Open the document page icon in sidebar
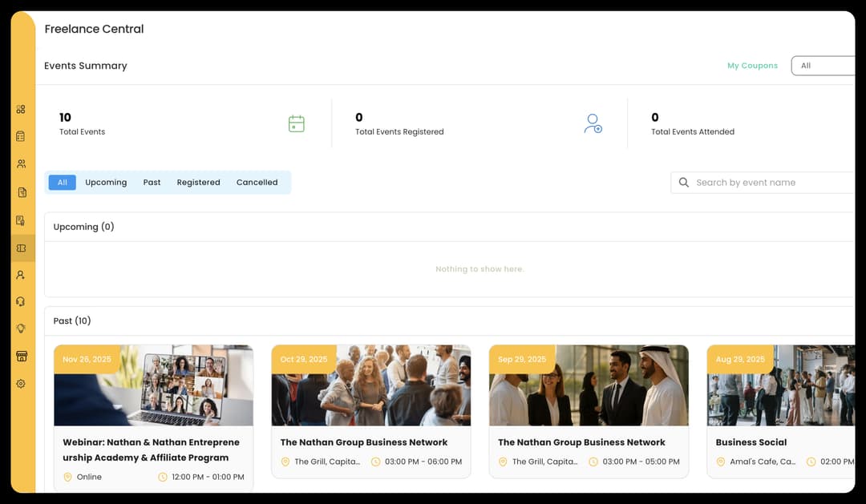This screenshot has width=866, height=504. [x=22, y=192]
